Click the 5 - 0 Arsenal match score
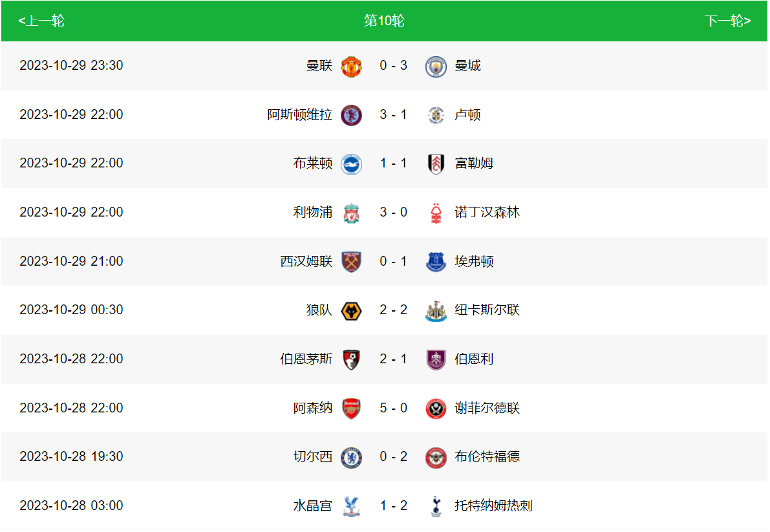Viewport: 770px width, 532px height. point(393,408)
